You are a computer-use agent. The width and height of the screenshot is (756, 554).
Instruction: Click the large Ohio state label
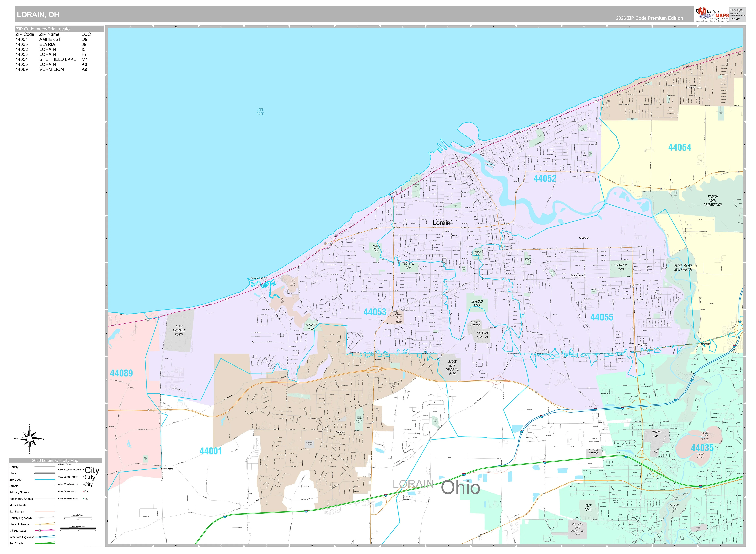point(460,487)
